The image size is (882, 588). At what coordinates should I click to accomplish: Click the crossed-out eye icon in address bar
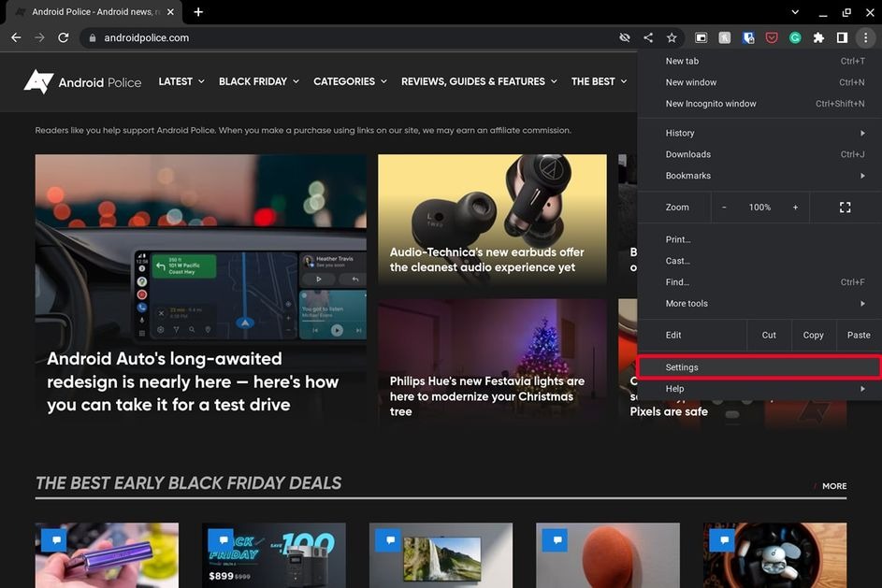(625, 37)
